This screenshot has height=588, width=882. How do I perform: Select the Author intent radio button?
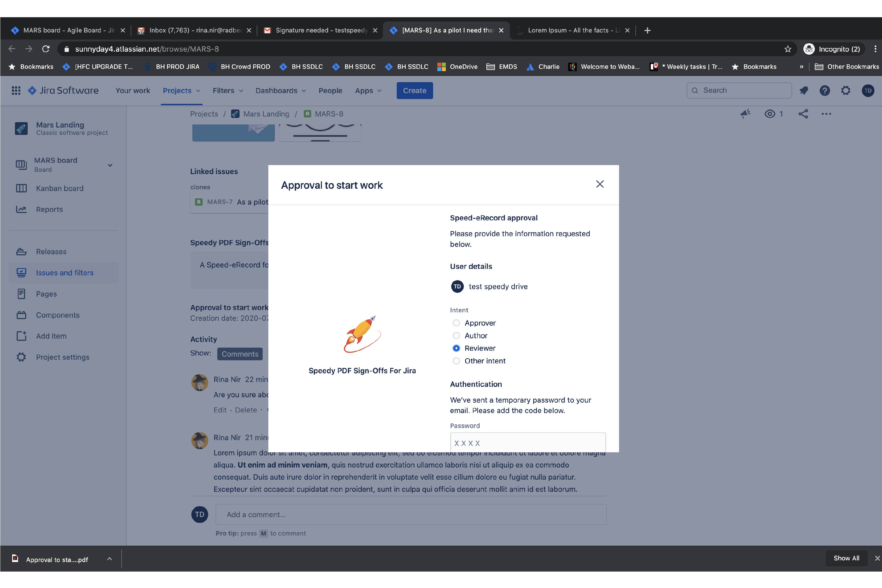point(456,336)
